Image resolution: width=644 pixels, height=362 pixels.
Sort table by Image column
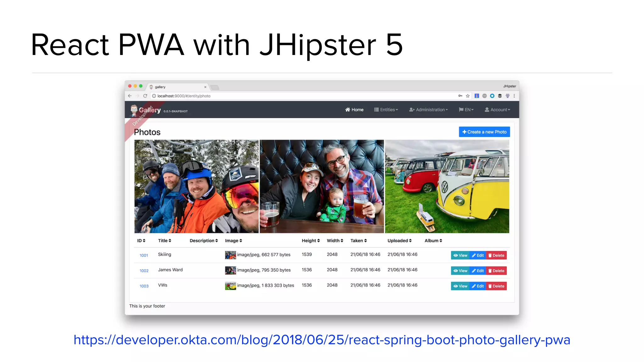tap(234, 241)
